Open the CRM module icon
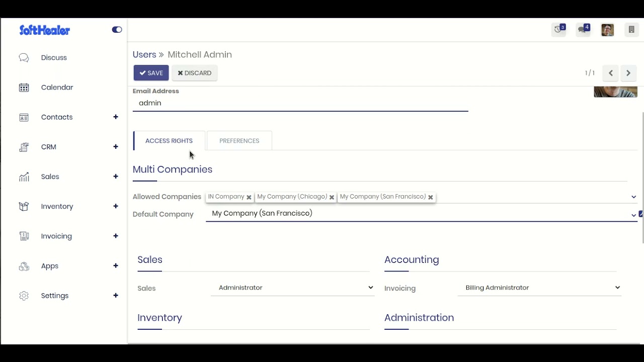The width and height of the screenshot is (644, 362). tap(24, 147)
